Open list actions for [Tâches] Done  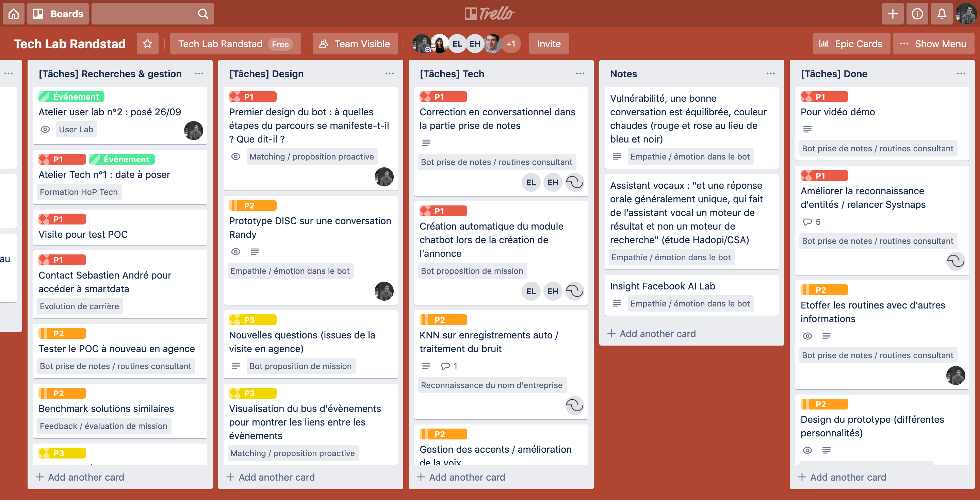coord(961,74)
